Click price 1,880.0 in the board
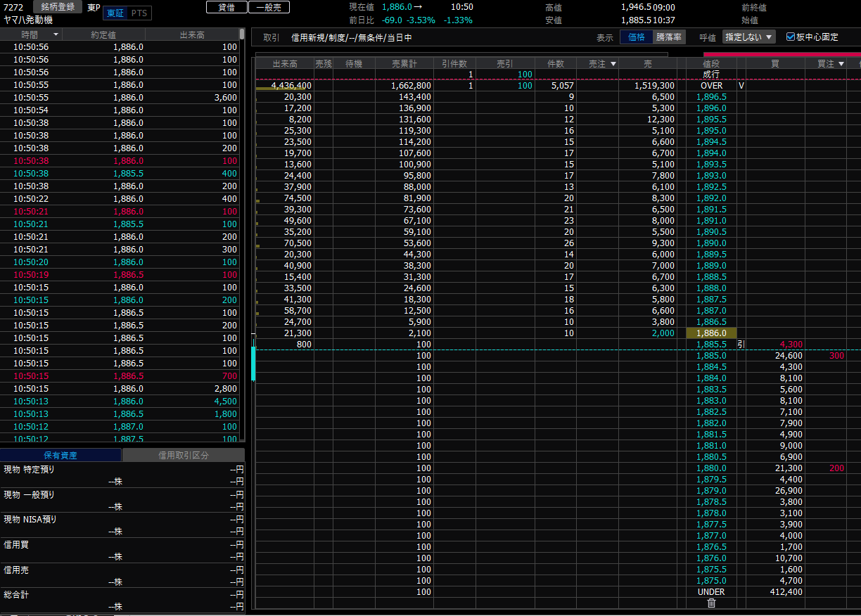This screenshot has height=616, width=861. click(x=711, y=468)
